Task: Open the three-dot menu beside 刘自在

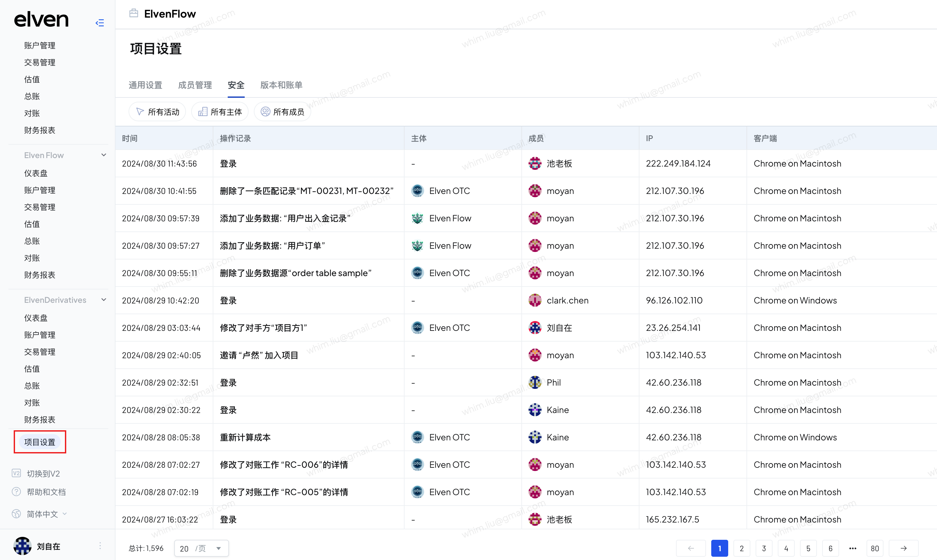Action: (100, 546)
